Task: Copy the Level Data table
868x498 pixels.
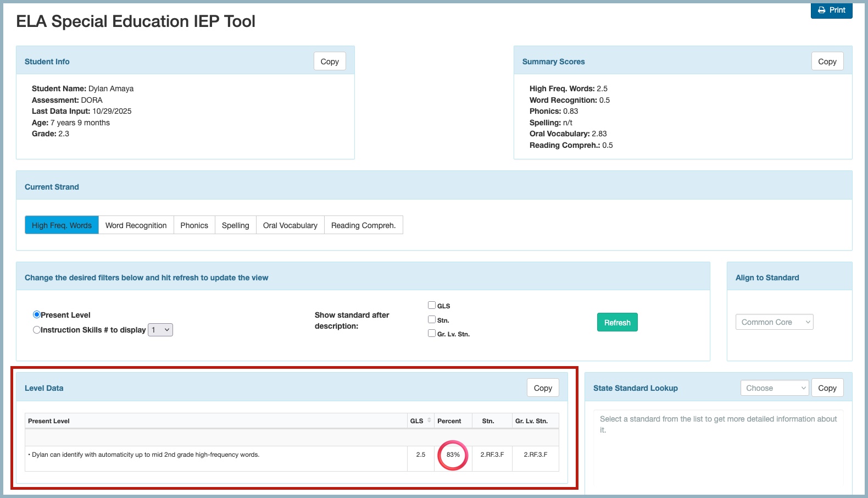Action: 543,388
